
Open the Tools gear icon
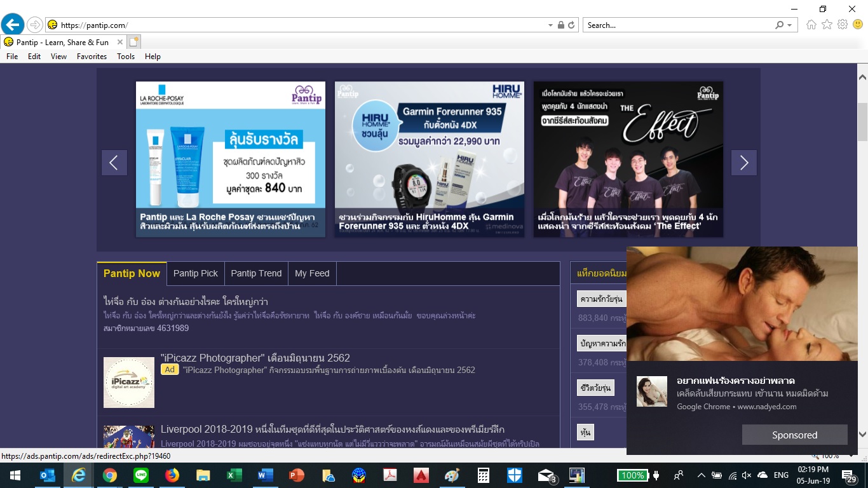(843, 25)
